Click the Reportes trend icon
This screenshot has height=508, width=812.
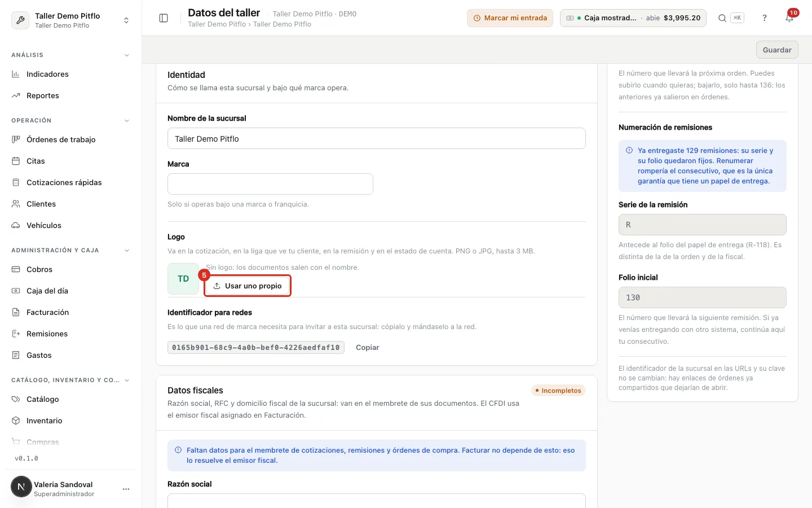pos(16,95)
